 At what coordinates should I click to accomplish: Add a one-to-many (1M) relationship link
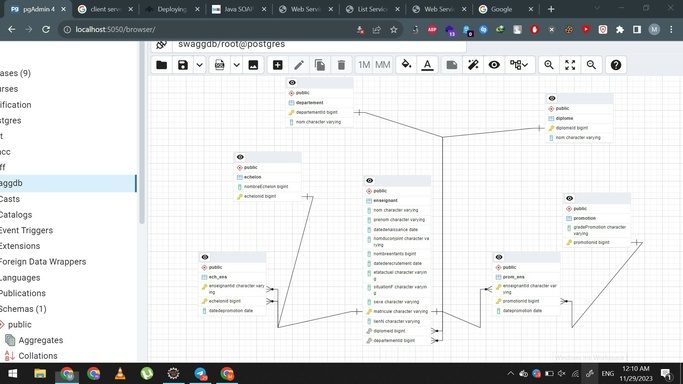coord(364,65)
